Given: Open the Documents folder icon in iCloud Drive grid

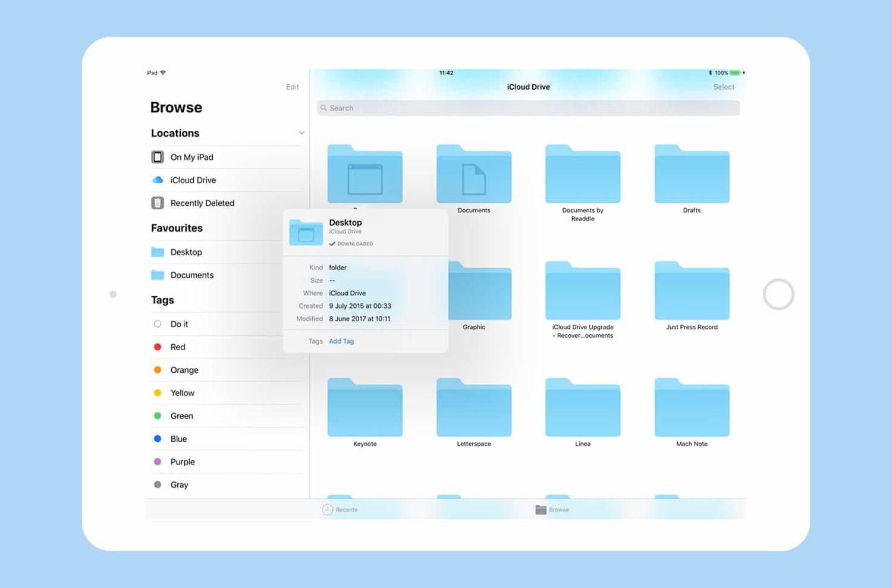Looking at the screenshot, I should click(474, 174).
